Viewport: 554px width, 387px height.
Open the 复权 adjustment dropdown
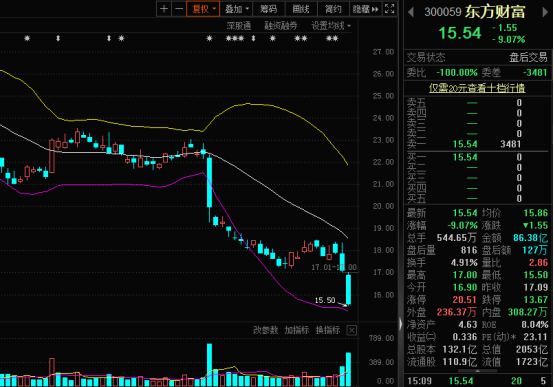coord(203,9)
